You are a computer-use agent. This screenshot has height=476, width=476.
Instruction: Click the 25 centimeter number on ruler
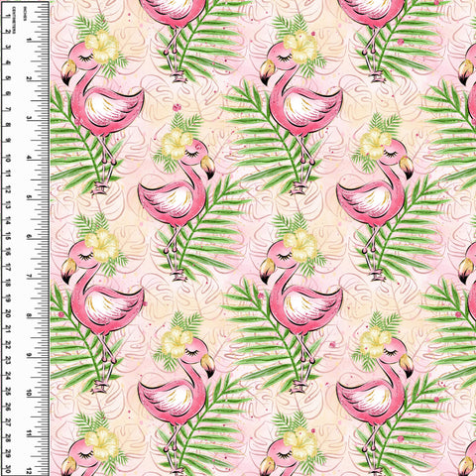tap(8, 392)
